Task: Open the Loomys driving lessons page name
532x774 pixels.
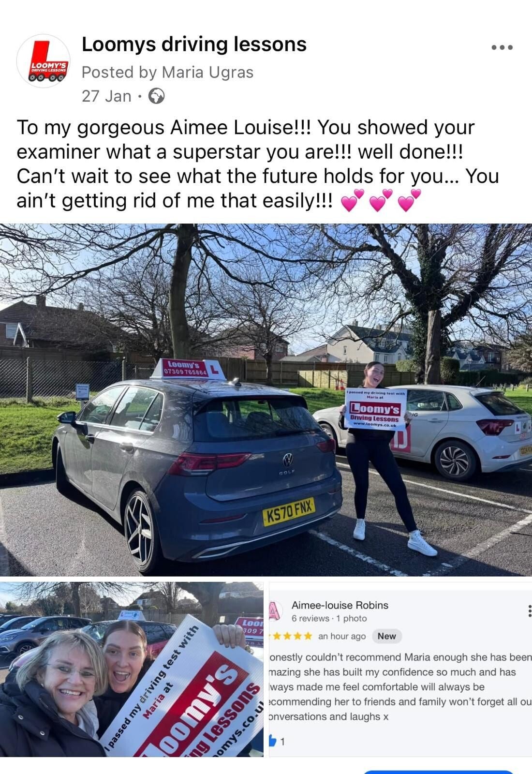Action: (x=194, y=44)
